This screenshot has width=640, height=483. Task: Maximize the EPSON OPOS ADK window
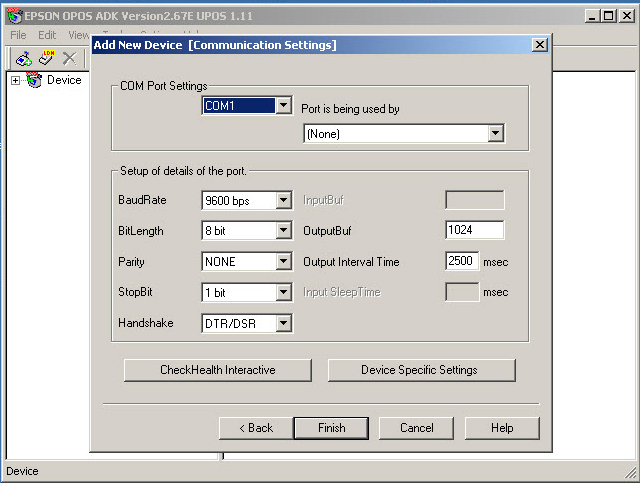tap(609, 16)
